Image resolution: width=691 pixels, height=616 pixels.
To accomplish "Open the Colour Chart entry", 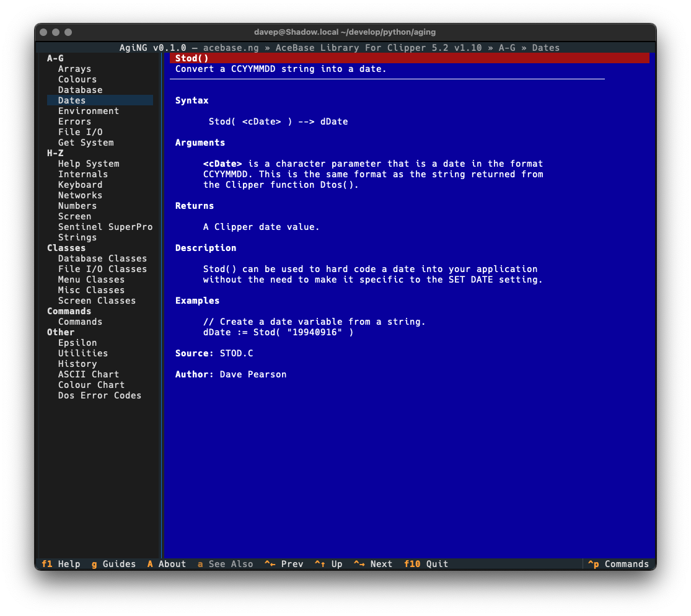I will tap(91, 385).
